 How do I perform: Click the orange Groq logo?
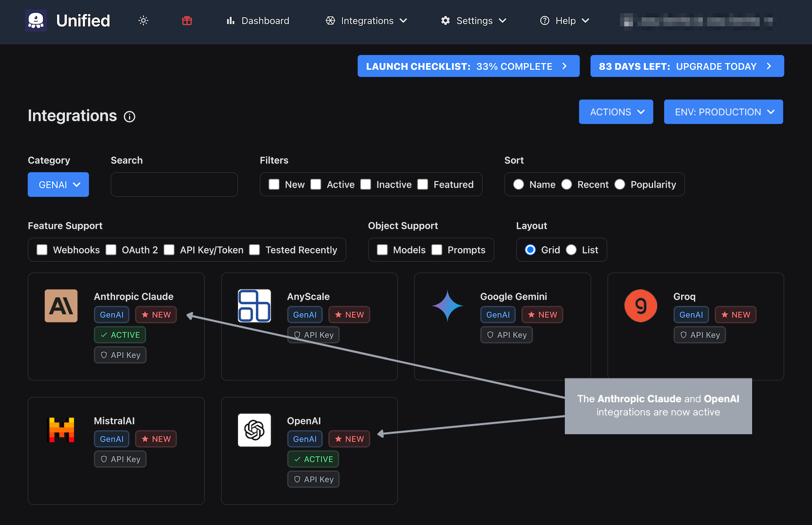640,306
